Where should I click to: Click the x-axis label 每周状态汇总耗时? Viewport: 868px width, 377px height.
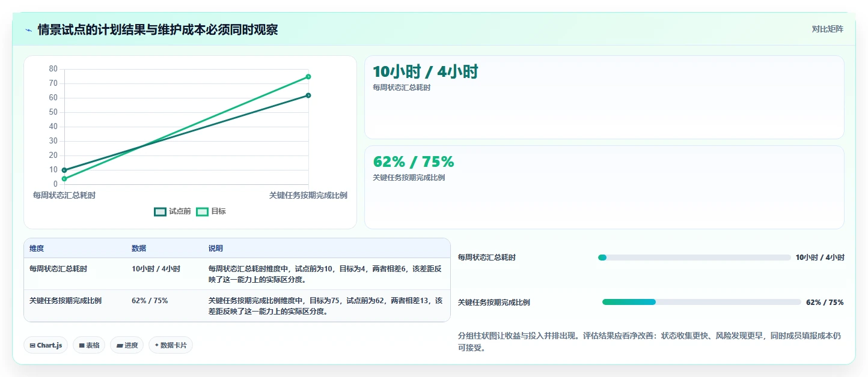(64, 196)
